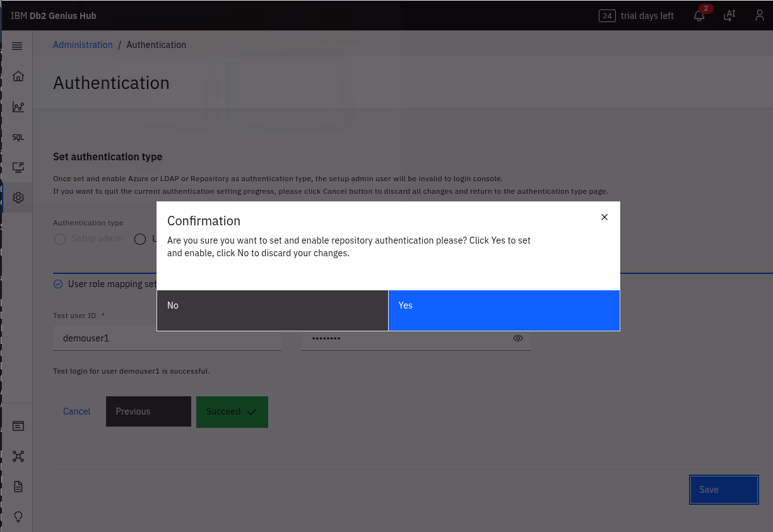Select the workflow connections icon in sidebar
Image resolution: width=773 pixels, height=532 pixels.
click(x=18, y=456)
